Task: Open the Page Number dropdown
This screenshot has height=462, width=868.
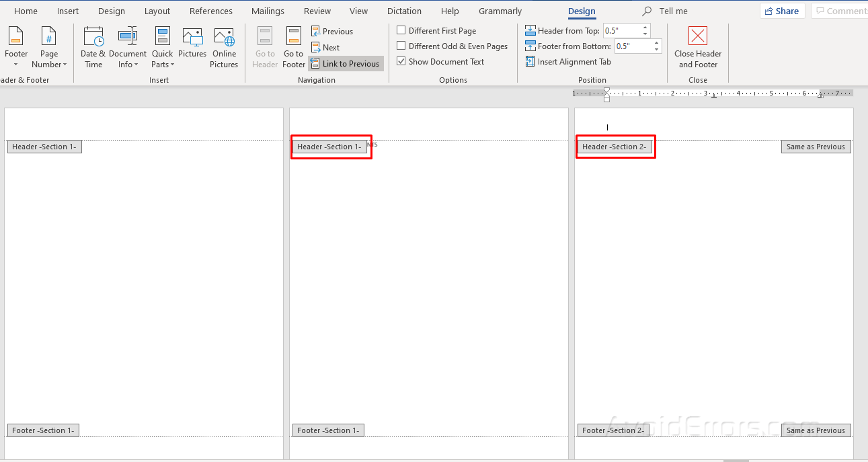Action: (48, 46)
